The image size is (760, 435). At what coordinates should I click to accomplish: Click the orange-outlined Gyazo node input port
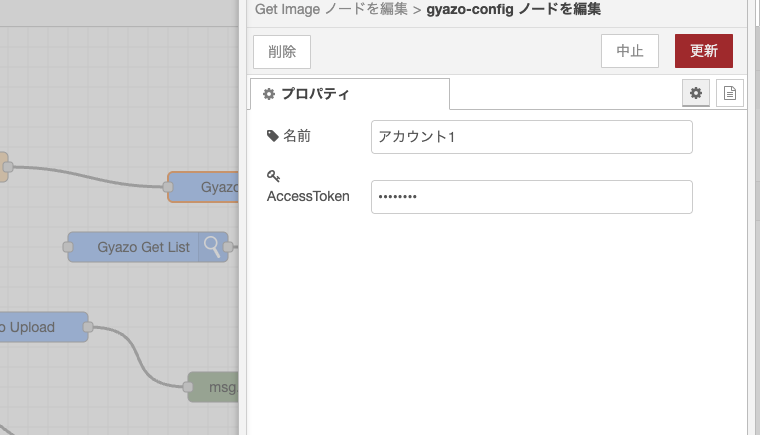point(168,187)
